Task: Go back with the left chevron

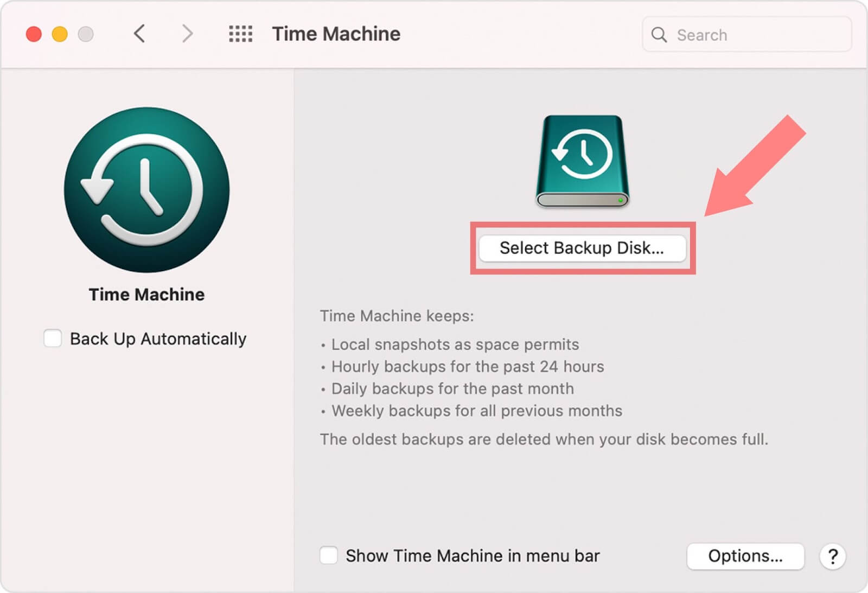Action: click(139, 34)
